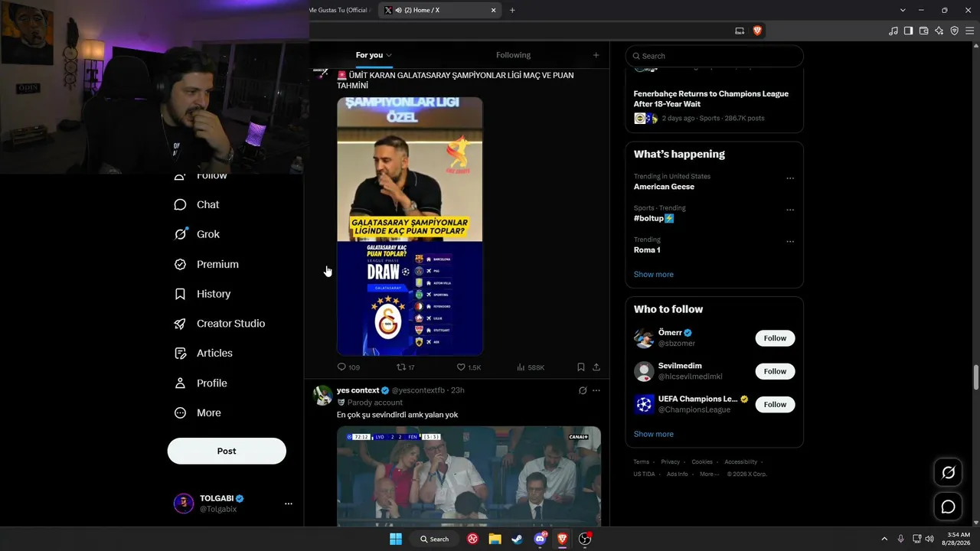
Task: Open options for Roma 1 trend
Action: (x=790, y=242)
